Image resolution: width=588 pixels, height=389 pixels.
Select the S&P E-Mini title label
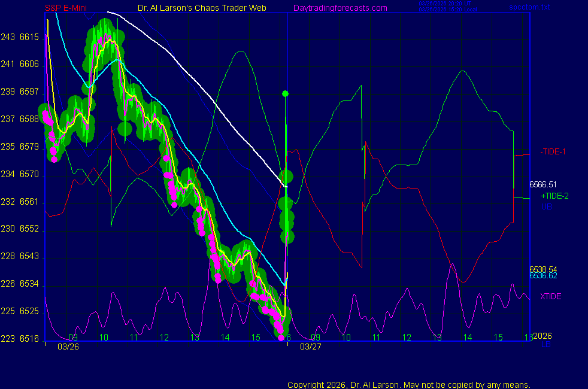[65, 8]
